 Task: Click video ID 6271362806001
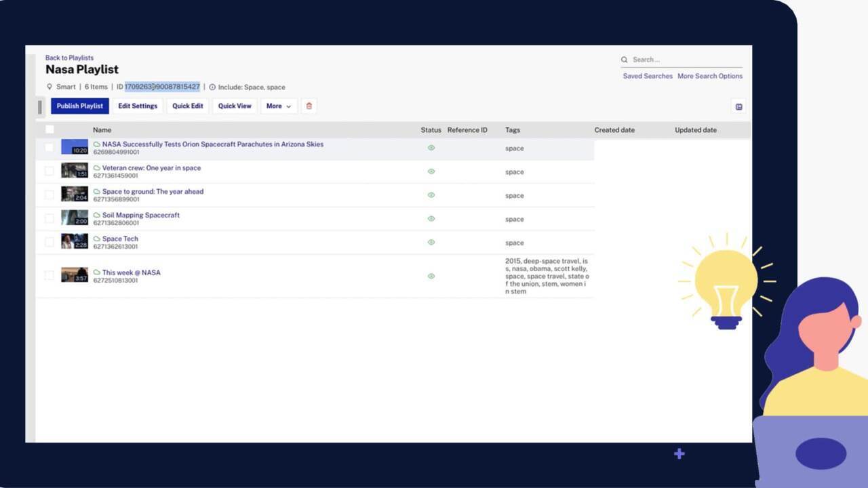116,223
